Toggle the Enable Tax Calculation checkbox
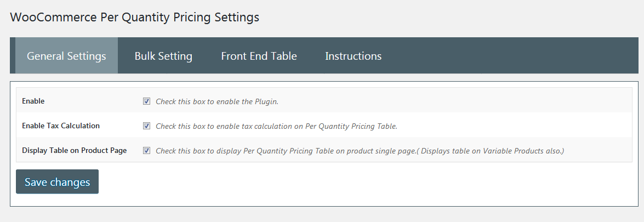 tap(146, 126)
